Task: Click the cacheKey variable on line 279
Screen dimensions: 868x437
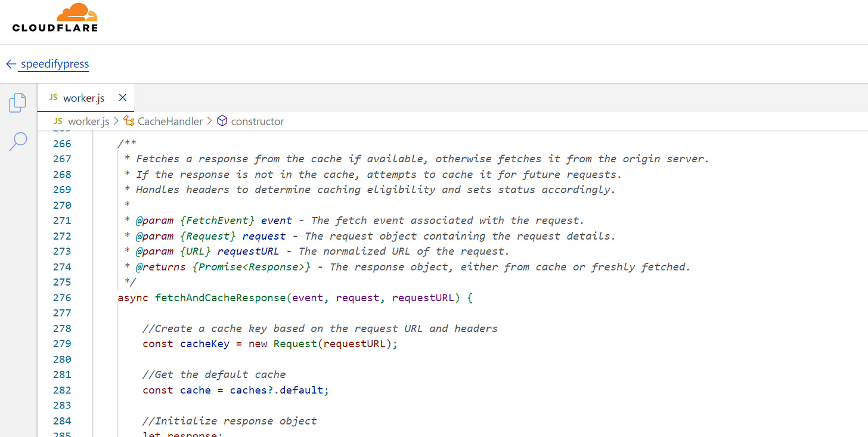Action: tap(204, 344)
